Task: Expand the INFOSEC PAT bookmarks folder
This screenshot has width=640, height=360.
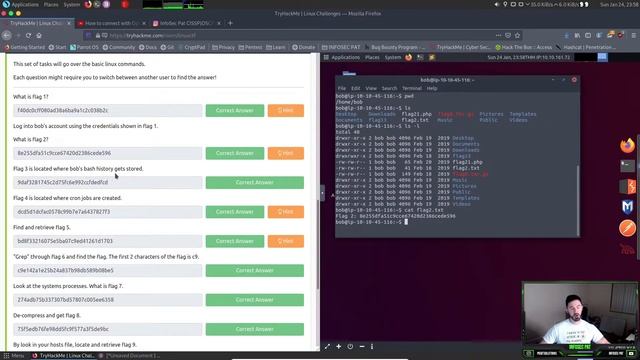Action: point(341,47)
